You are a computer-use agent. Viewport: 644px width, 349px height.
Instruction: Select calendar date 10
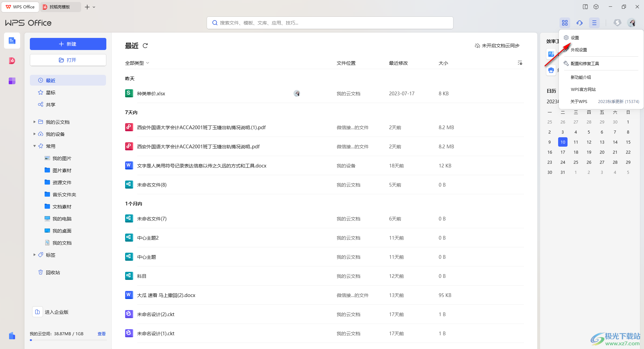(x=563, y=142)
